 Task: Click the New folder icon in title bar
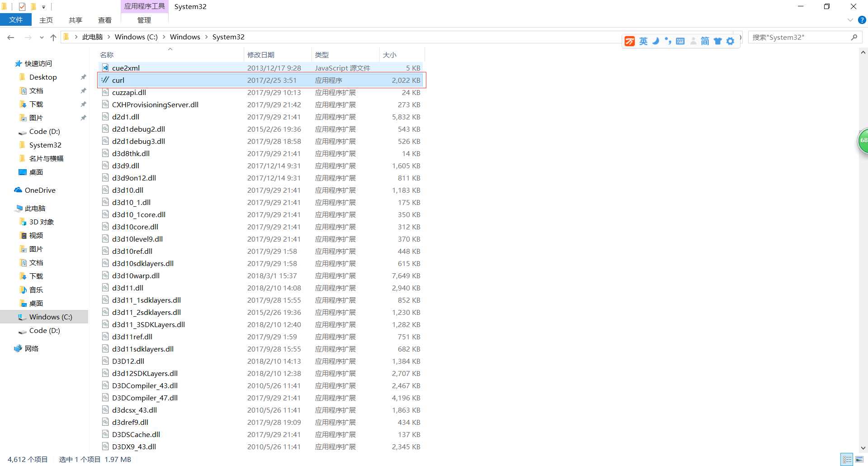point(33,6)
